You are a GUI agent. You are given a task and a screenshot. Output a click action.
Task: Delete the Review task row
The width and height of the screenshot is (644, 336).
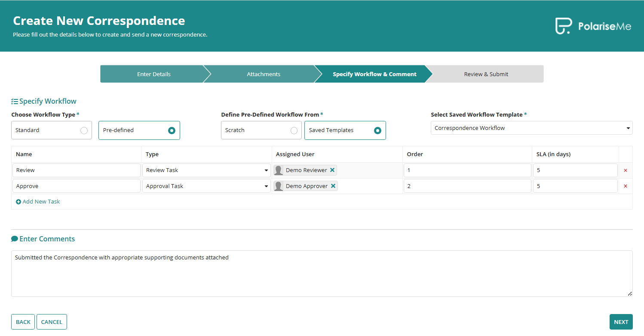626,170
